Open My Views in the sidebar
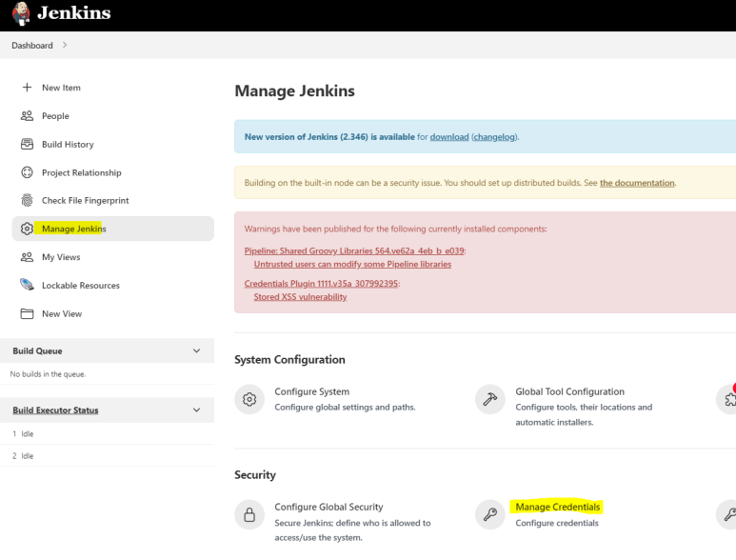The image size is (736, 560). tap(61, 257)
